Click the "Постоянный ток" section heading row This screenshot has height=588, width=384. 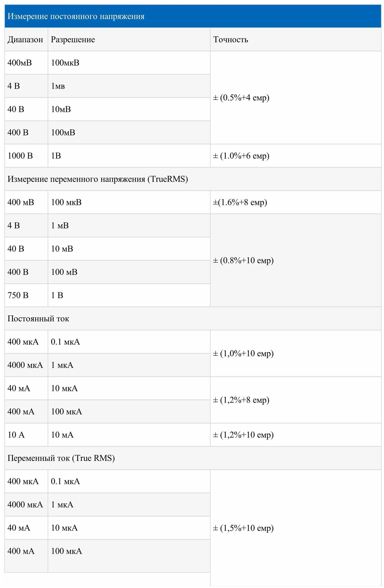[x=38, y=319]
